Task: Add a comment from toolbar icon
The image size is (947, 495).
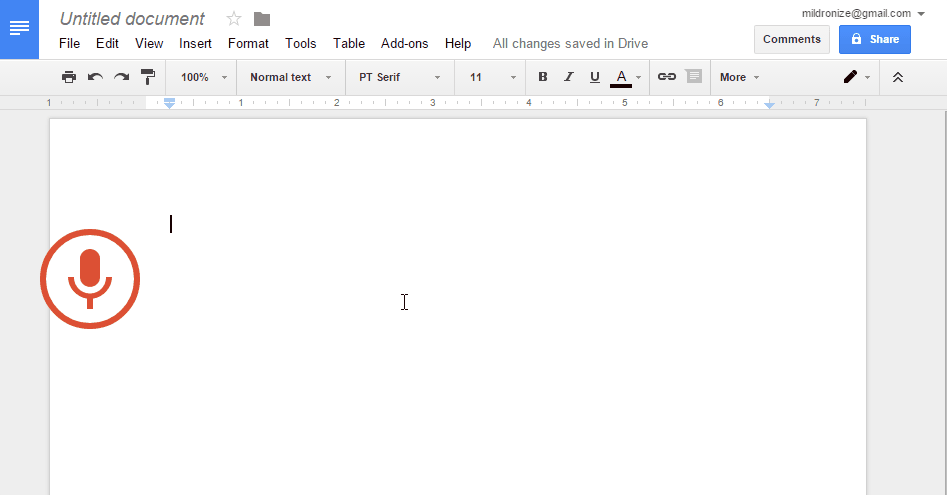Action: 693,77
